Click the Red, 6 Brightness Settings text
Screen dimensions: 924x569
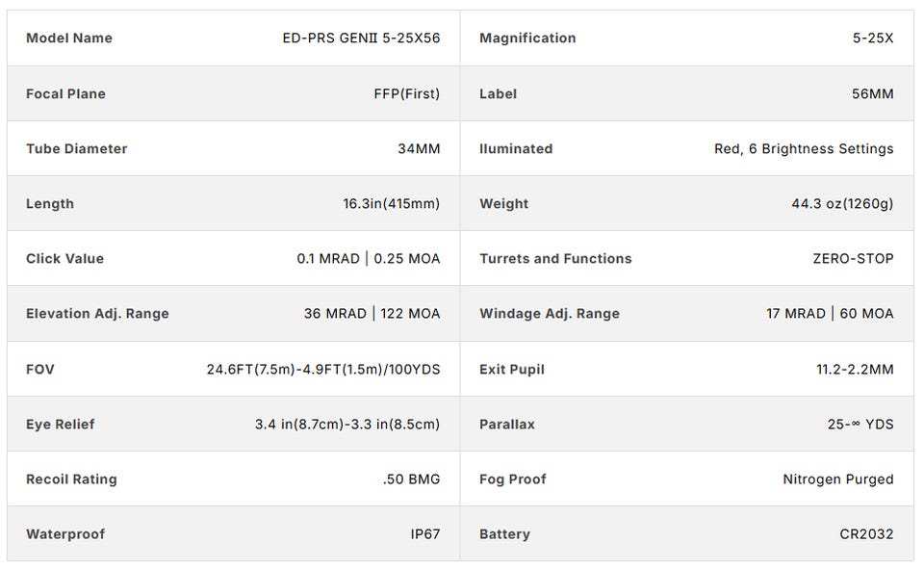804,148
